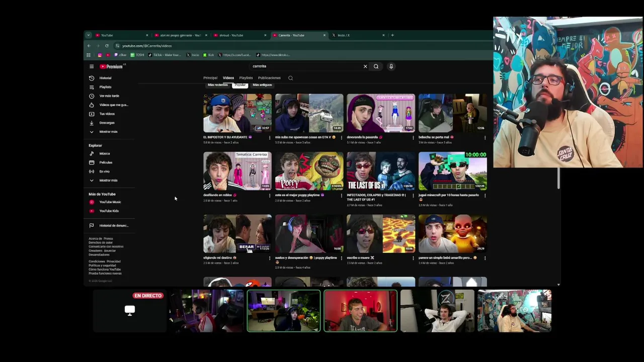Select the red-background streamer camera thumbnail

361,311
